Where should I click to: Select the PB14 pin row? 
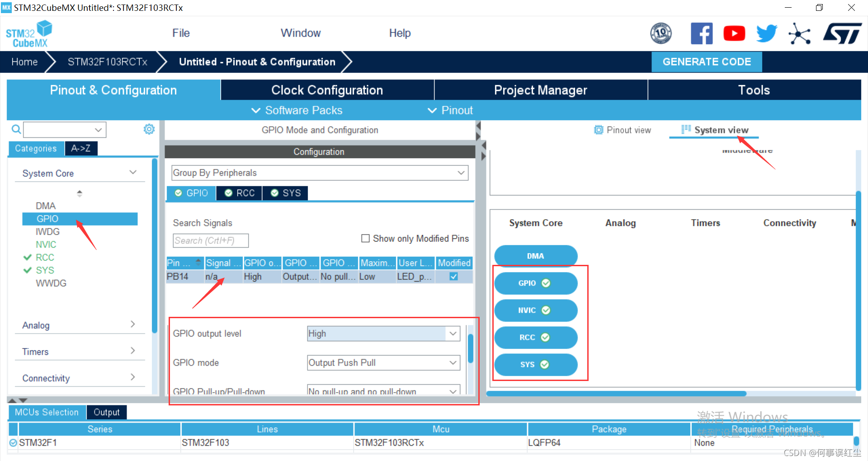(x=319, y=277)
